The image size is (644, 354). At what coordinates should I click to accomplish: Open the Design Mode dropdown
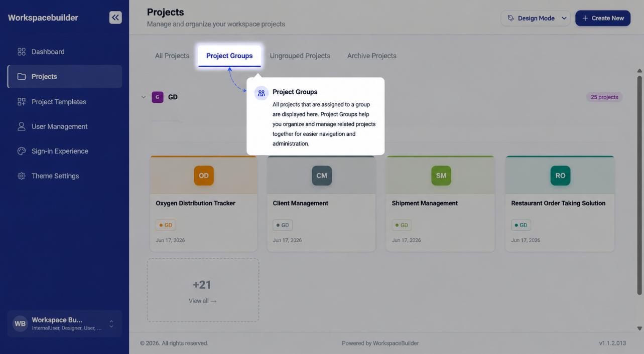coord(536,18)
